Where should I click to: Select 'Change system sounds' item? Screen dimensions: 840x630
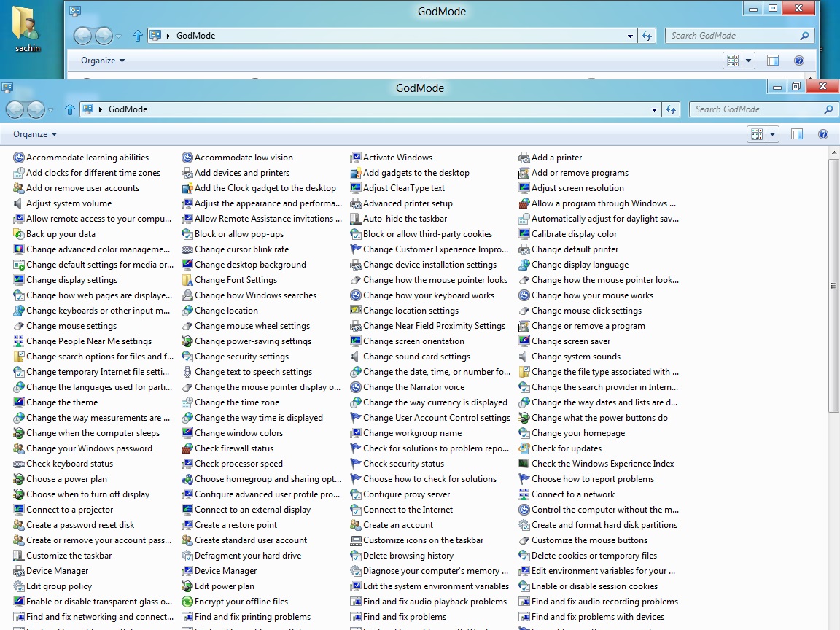(x=576, y=357)
